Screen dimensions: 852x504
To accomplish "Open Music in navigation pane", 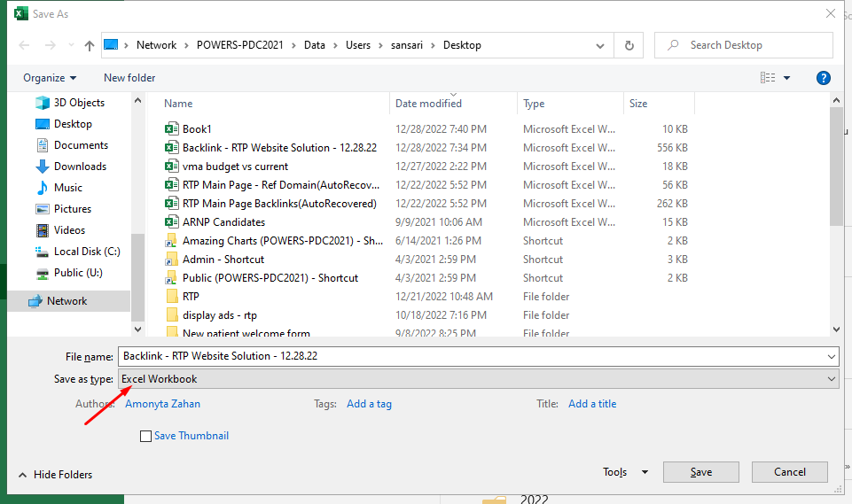I will [59, 188].
